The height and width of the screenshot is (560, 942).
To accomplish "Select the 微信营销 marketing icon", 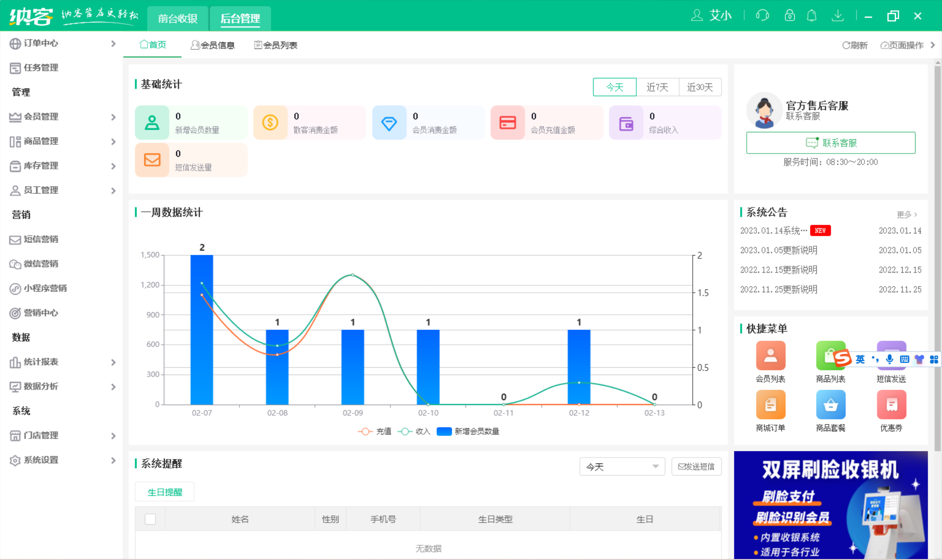I will tap(15, 264).
